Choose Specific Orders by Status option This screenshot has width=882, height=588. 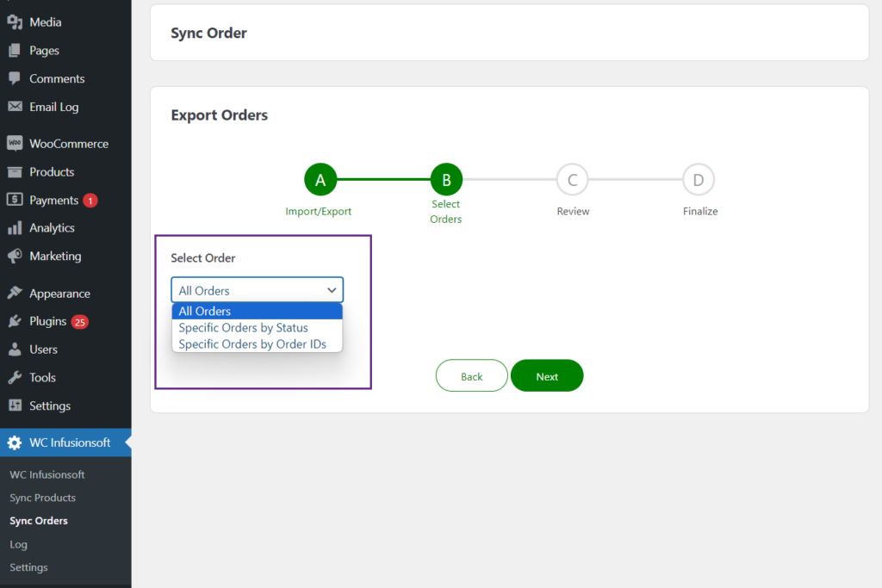[x=257, y=327]
